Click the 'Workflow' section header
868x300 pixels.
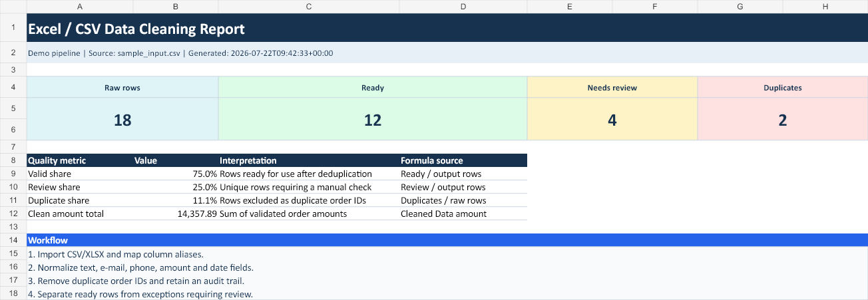(x=447, y=240)
